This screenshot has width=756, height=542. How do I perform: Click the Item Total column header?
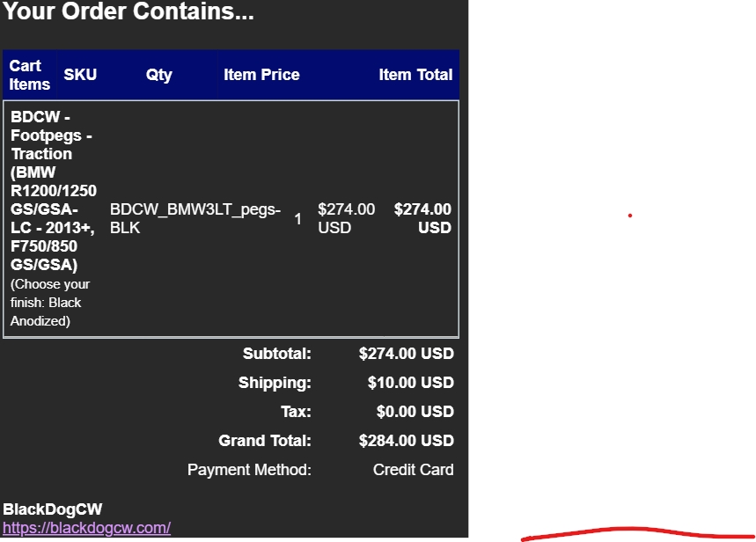click(x=415, y=76)
